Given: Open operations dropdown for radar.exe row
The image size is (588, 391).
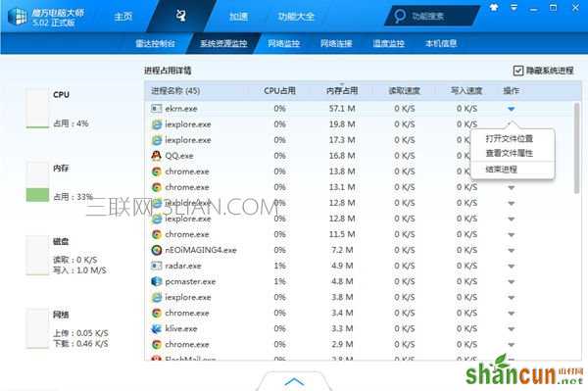Looking at the screenshot, I should [x=512, y=267].
